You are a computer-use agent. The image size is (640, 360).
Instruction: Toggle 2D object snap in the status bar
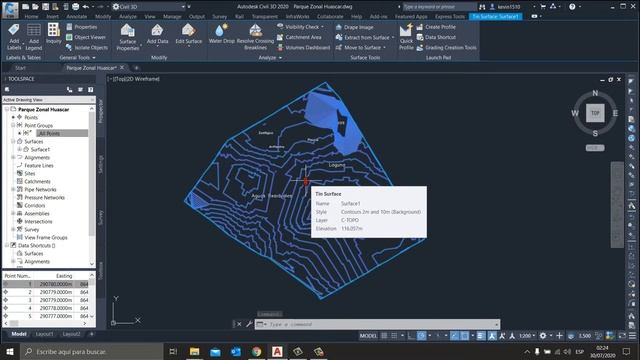pyautogui.click(x=464, y=336)
